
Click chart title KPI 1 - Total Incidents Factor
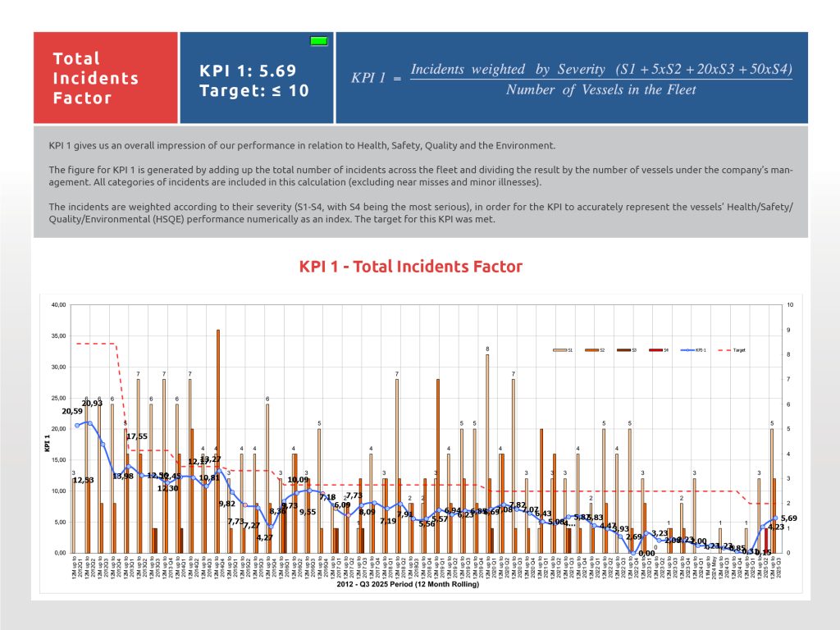coord(410,267)
